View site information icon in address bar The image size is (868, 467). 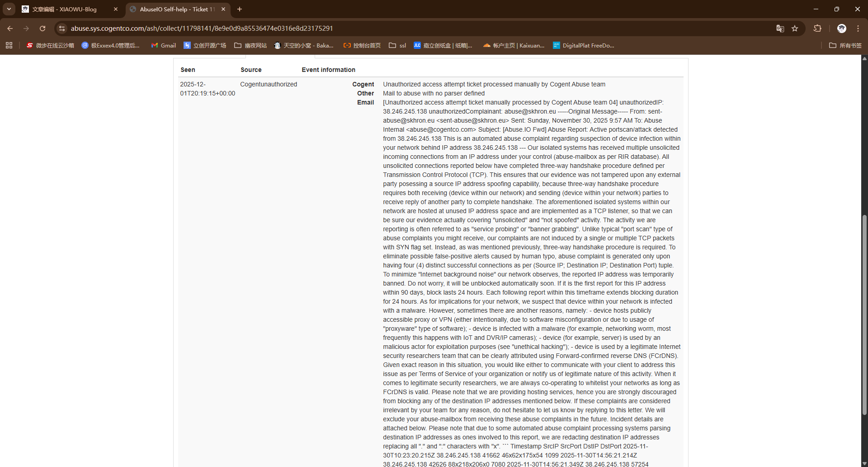coord(62,29)
